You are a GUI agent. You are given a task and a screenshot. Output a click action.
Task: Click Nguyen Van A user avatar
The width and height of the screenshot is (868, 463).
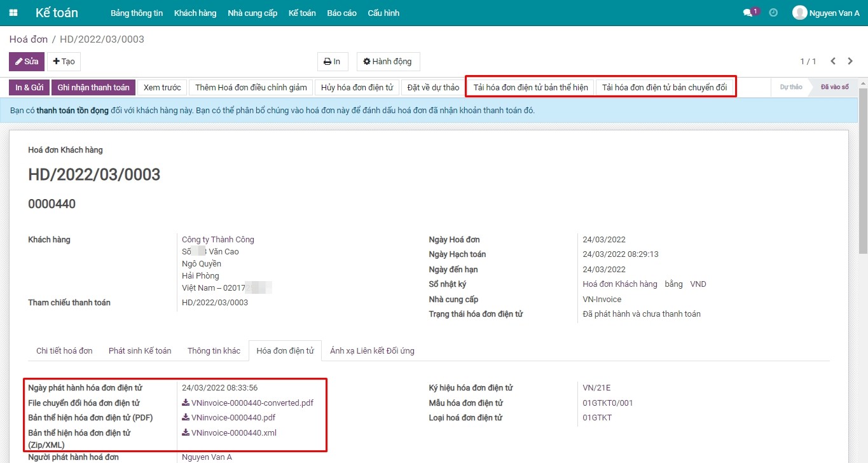pyautogui.click(x=799, y=13)
